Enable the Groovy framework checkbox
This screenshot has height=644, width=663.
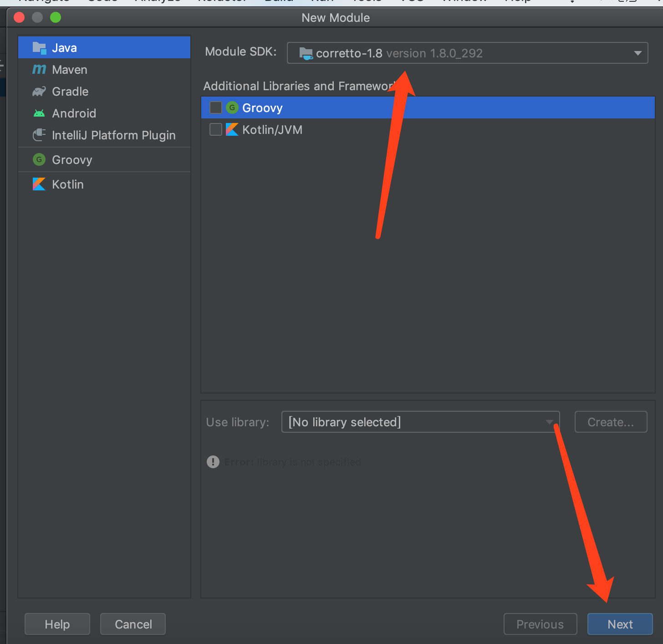point(216,108)
